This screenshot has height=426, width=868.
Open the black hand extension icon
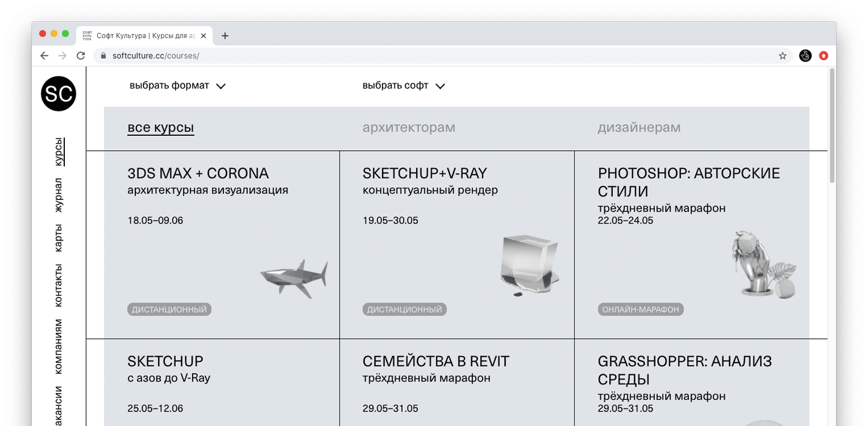pyautogui.click(x=805, y=55)
